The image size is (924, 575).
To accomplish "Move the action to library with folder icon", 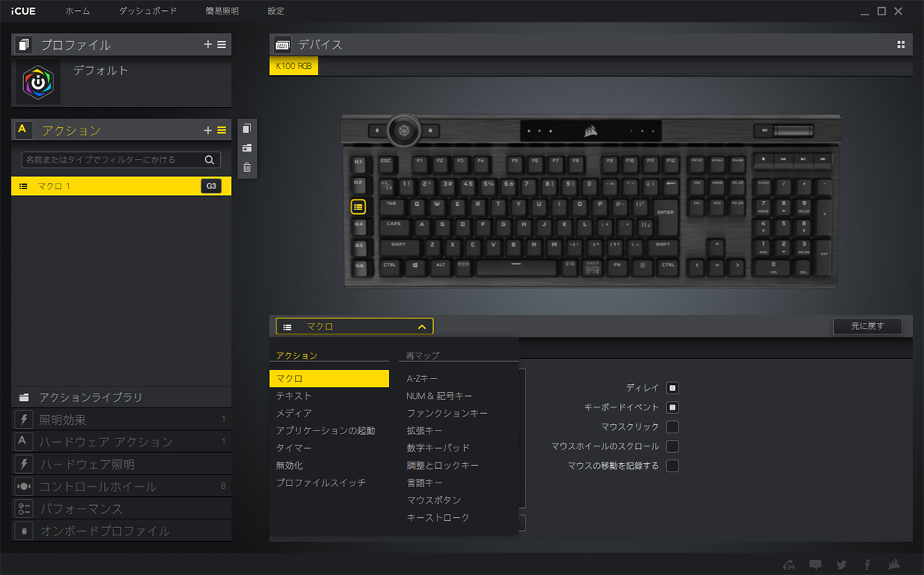I will 247,148.
